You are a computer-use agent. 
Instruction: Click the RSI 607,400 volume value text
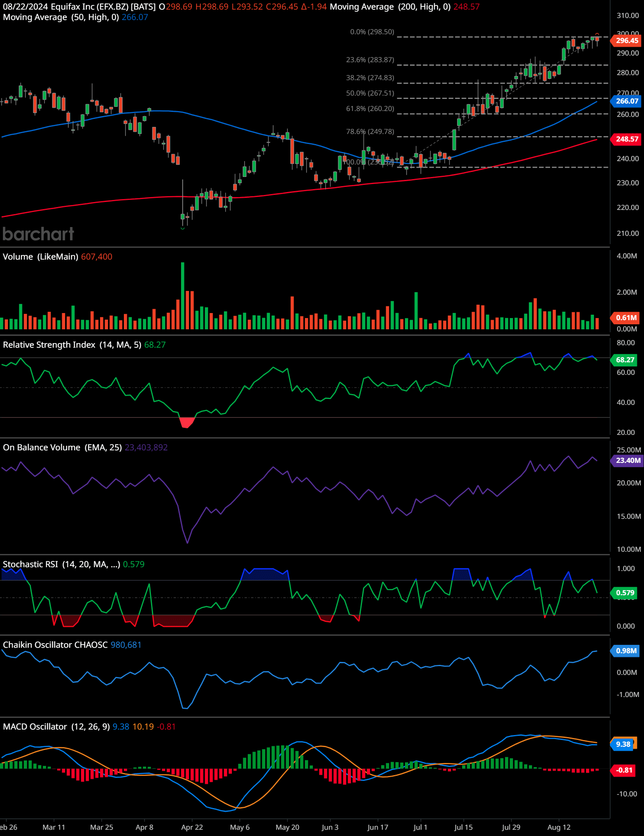pos(96,257)
